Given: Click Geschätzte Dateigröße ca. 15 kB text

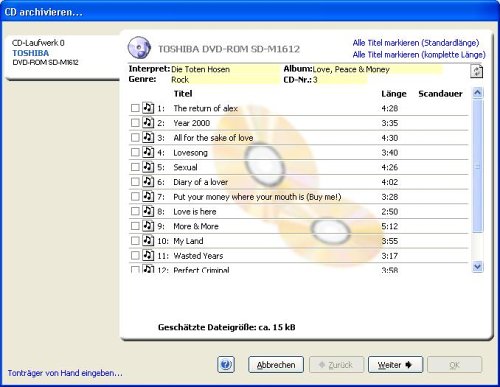Looking at the screenshot, I should [227, 327].
